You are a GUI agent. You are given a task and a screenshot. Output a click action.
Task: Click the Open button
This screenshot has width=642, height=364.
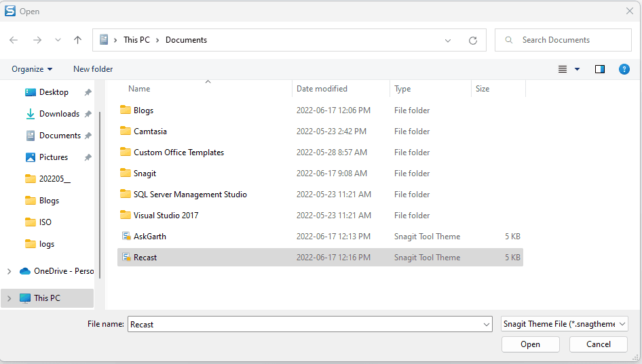tap(530, 344)
